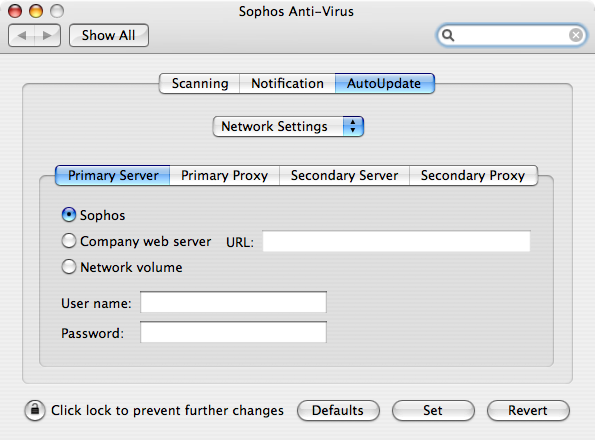Focus the URL input field
This screenshot has height=440, width=595.
point(397,241)
